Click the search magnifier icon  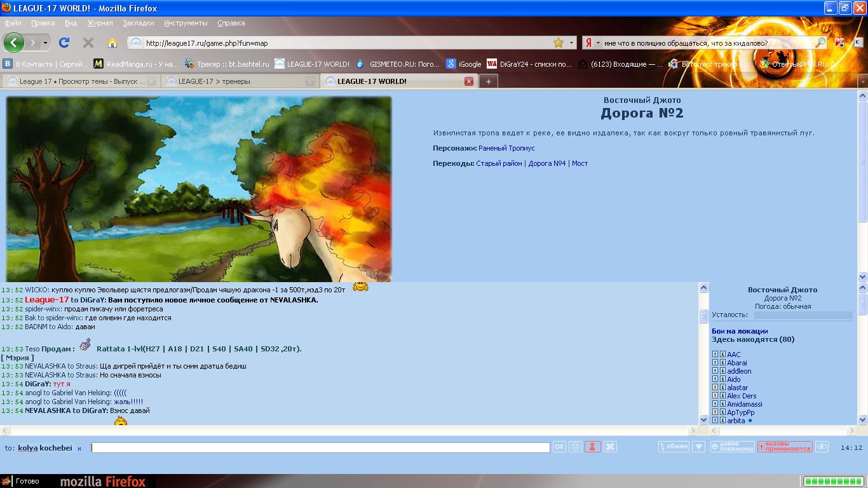tap(820, 43)
